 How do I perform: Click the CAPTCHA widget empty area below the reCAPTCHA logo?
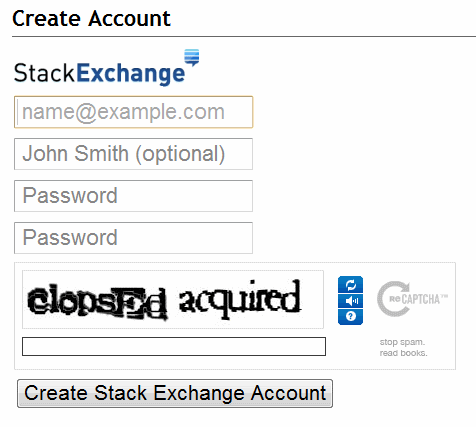click(413, 328)
